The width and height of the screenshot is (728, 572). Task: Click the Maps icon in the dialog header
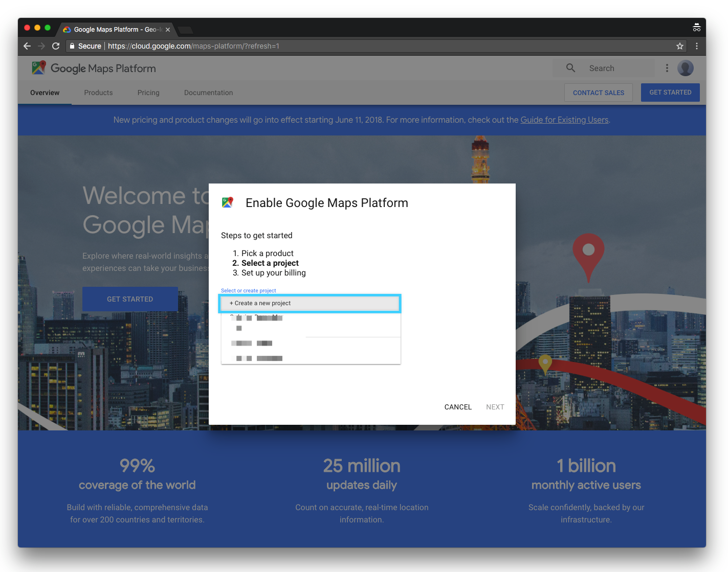tap(228, 202)
